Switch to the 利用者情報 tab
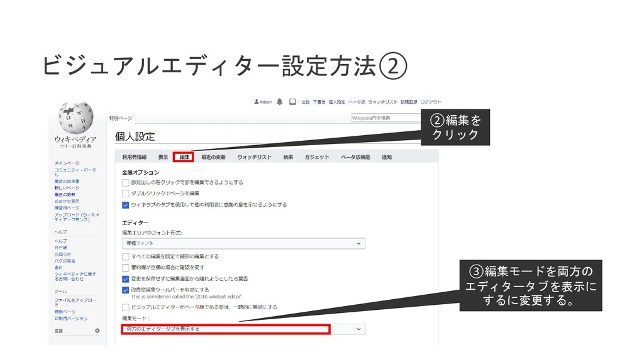The image size is (644, 362). point(135,157)
